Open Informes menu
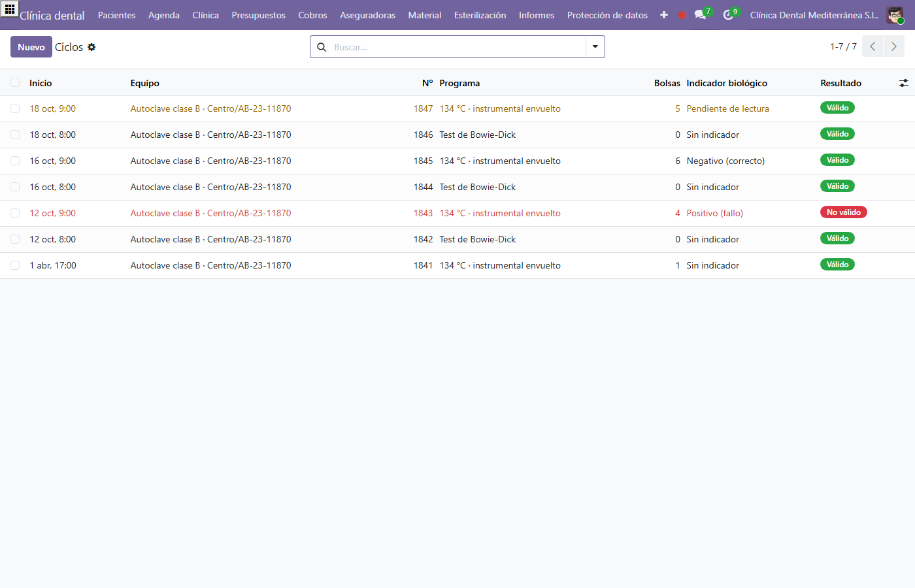Viewport: 915px width, 588px height. click(x=537, y=15)
